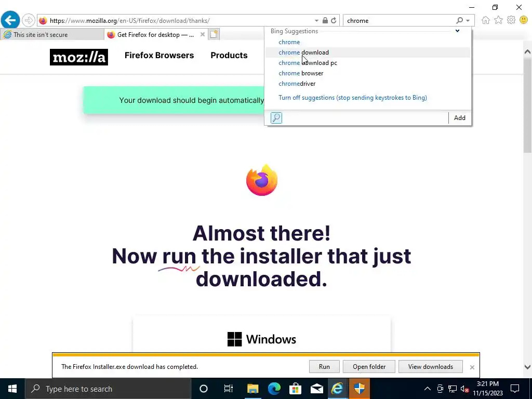532x399 pixels.
Task: Click the search magnifier icon in search box
Action: pyautogui.click(x=459, y=20)
